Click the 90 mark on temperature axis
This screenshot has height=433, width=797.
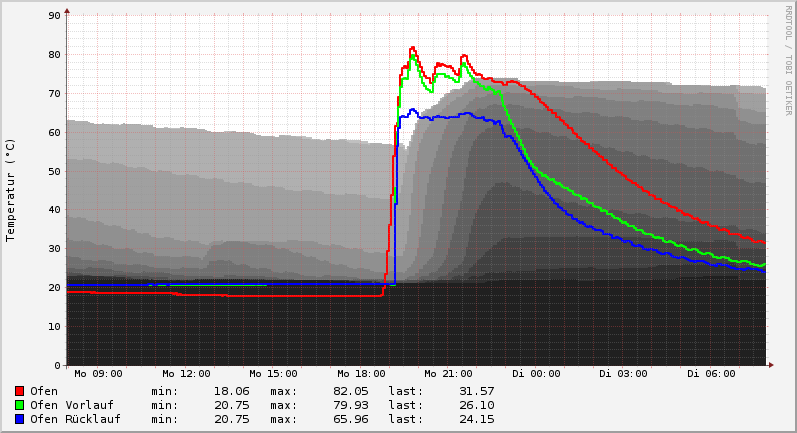[x=55, y=16]
